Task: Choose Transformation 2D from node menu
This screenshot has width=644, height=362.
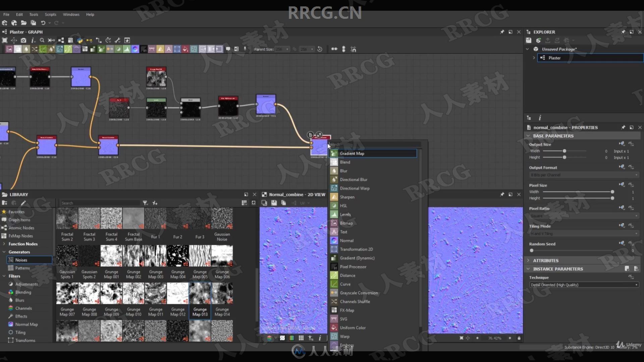Action: (373, 249)
